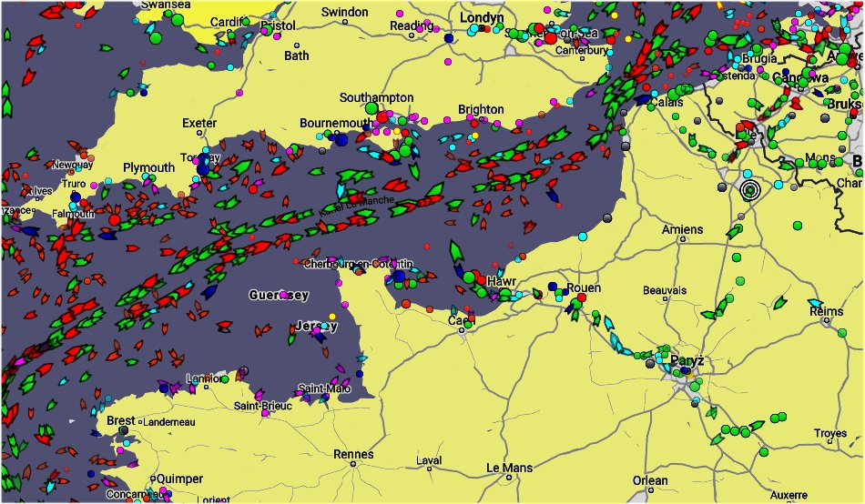Click the dark blue ship icon beside Calais

tap(643, 98)
